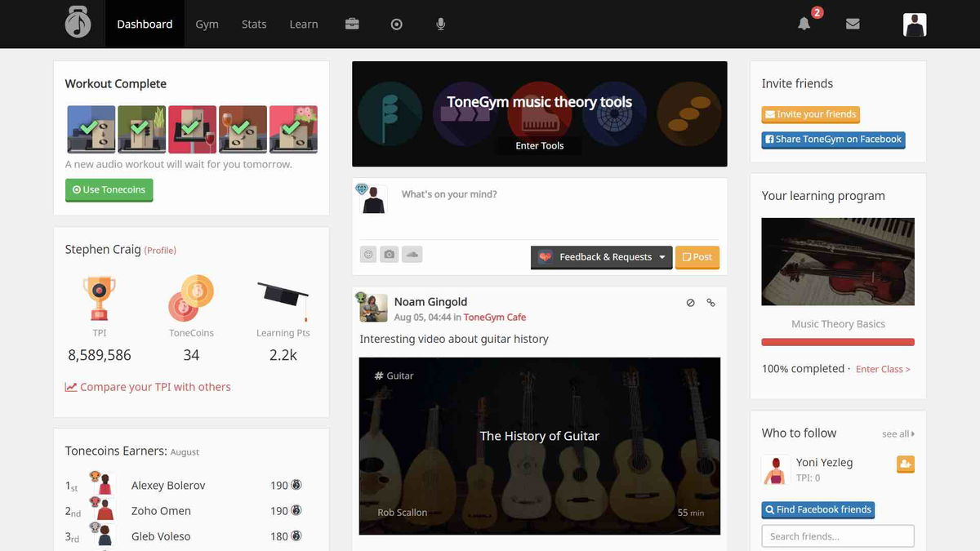Click the Enter Tools button
Image resolution: width=980 pixels, height=551 pixels.
pos(540,145)
